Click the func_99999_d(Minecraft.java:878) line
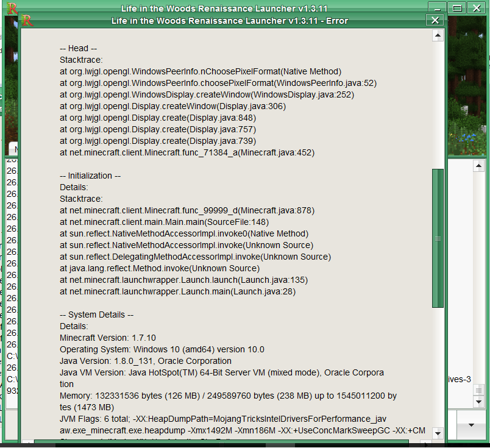Viewport: 490px width, 448px height. click(x=187, y=210)
